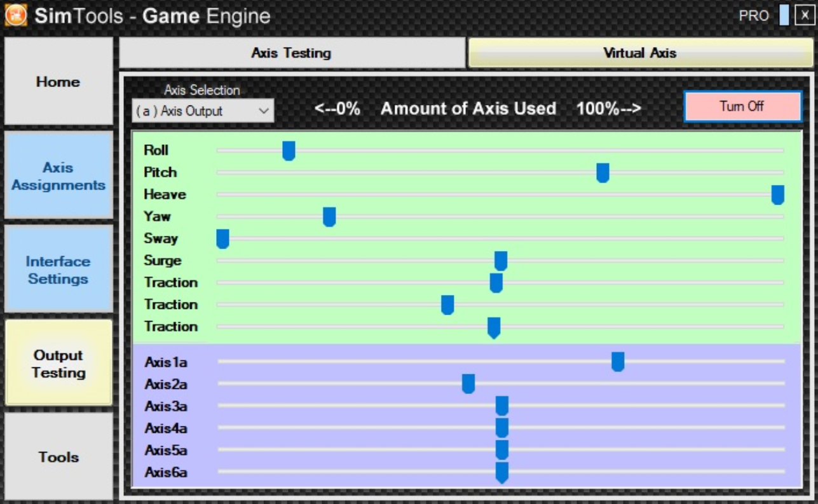
Task: Click the Axis2a slider thumb
Action: point(468,384)
